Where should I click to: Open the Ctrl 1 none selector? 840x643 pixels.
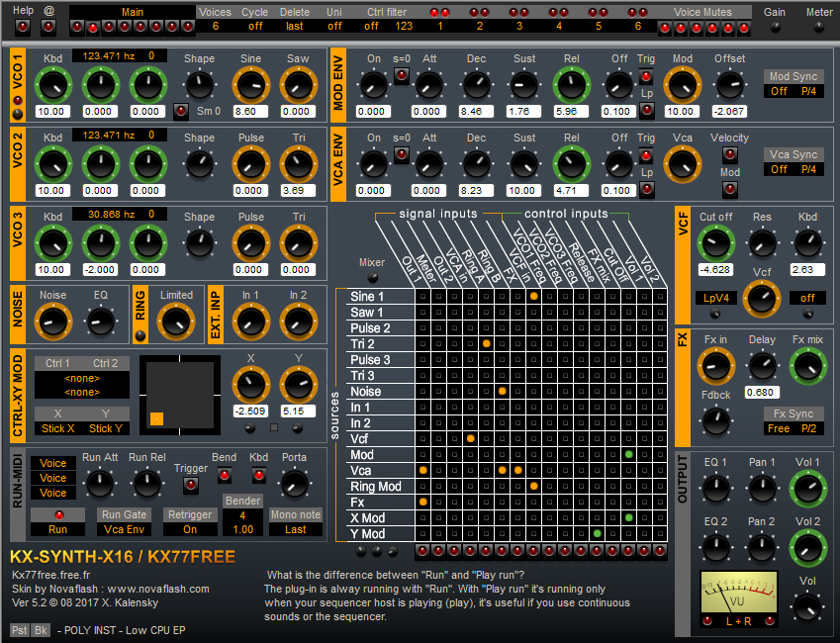(82, 378)
